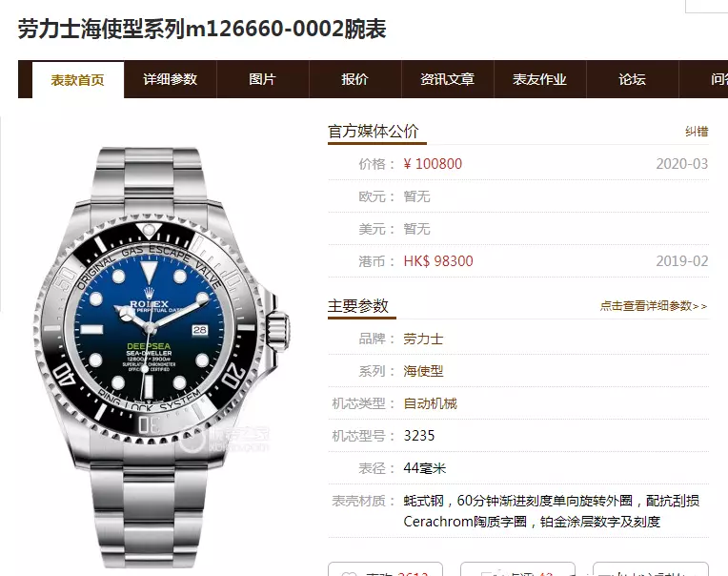The height and width of the screenshot is (576, 728).
Task: Click the heart favorite button
Action: [x=385, y=569]
